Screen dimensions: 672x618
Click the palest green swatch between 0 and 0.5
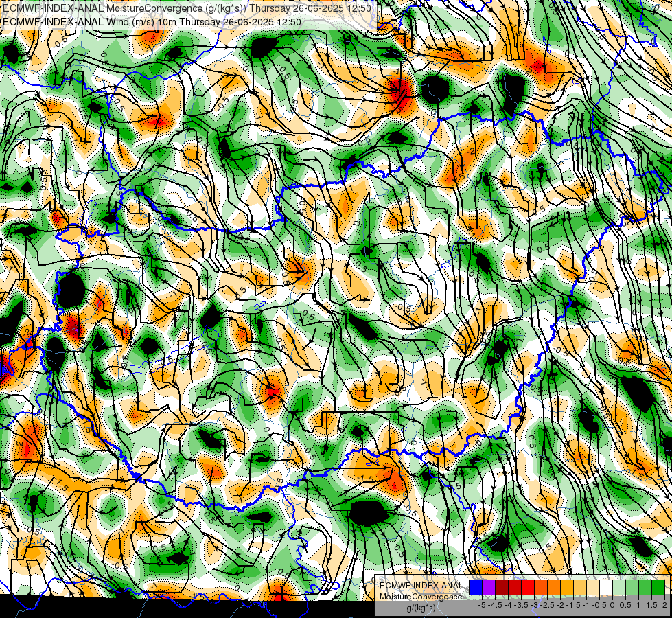[619, 588]
